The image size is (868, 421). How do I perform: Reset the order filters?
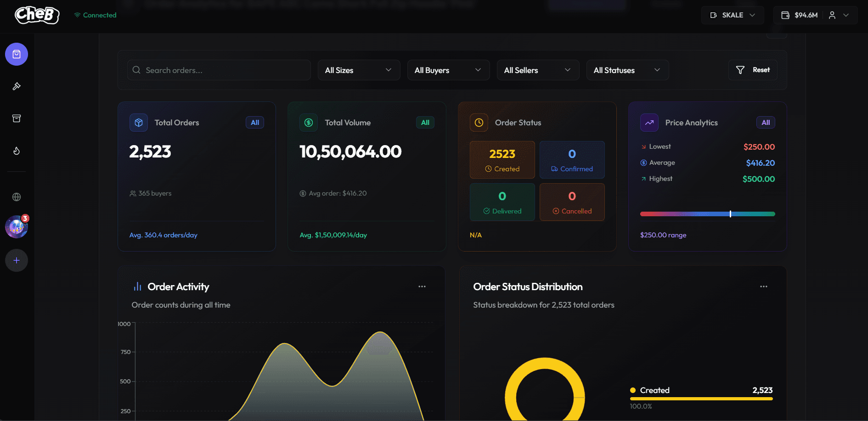tap(753, 70)
